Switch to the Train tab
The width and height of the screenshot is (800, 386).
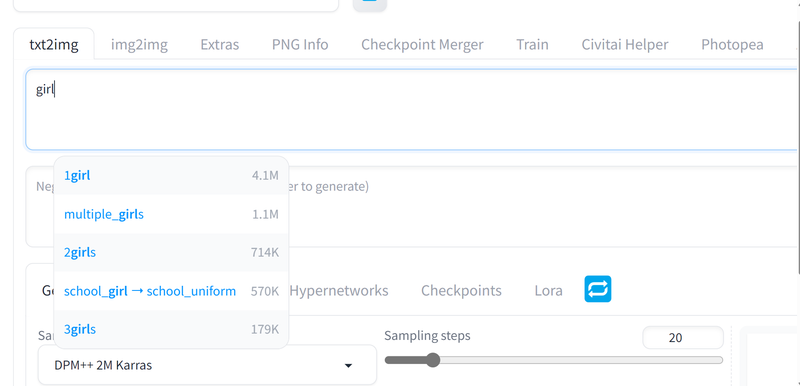coord(532,44)
